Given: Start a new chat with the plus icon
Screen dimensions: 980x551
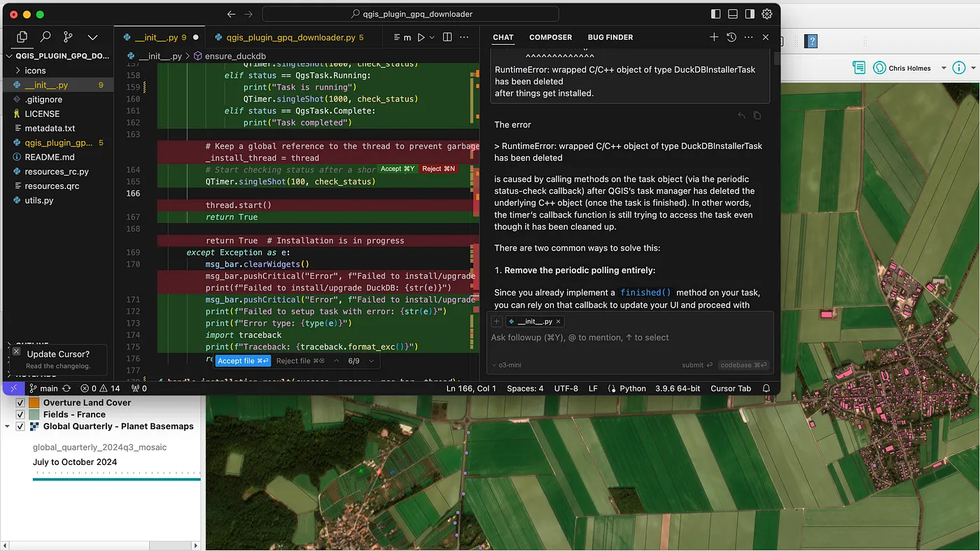Looking at the screenshot, I should click(713, 37).
